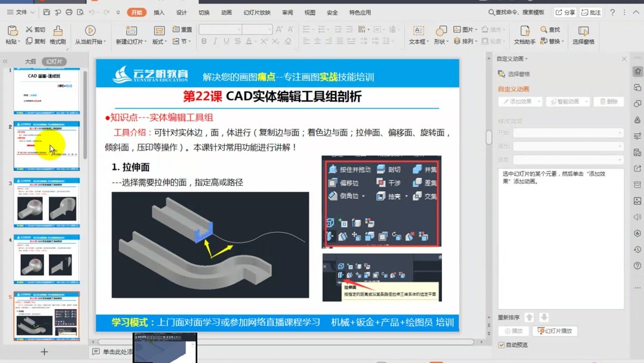Toggle bold formatting in the ribbon
Viewport: 644px width, 363px height.
coord(205,42)
